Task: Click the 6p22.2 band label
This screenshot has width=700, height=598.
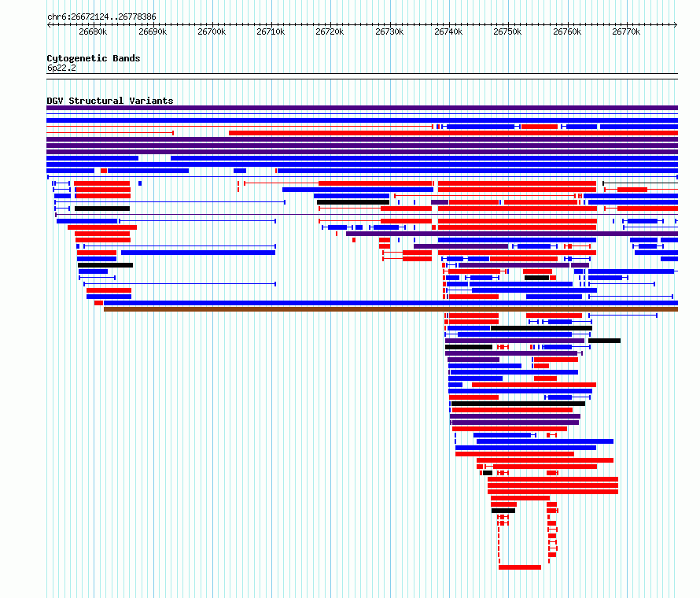Action: click(x=61, y=68)
